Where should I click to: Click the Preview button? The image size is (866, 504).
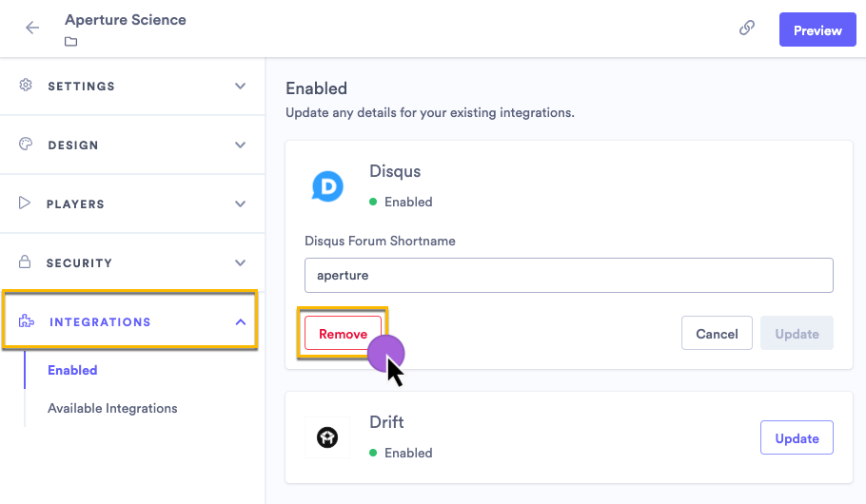click(x=817, y=29)
